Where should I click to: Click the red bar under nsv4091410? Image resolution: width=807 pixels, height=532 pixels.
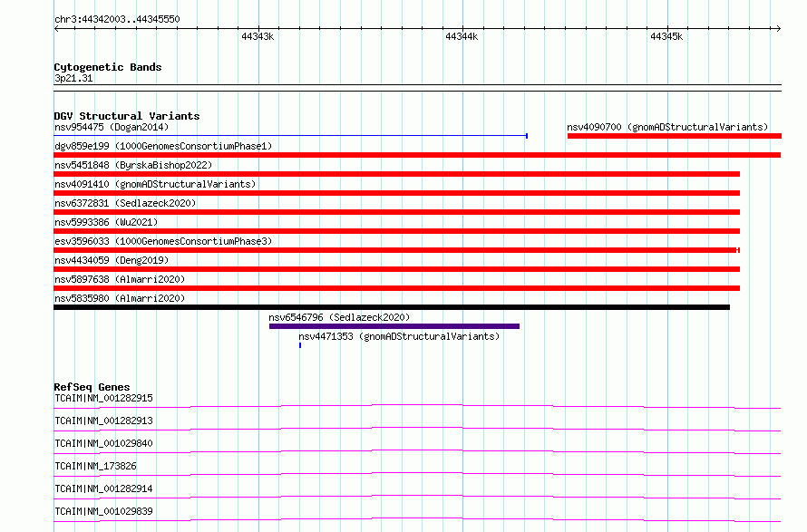397,193
